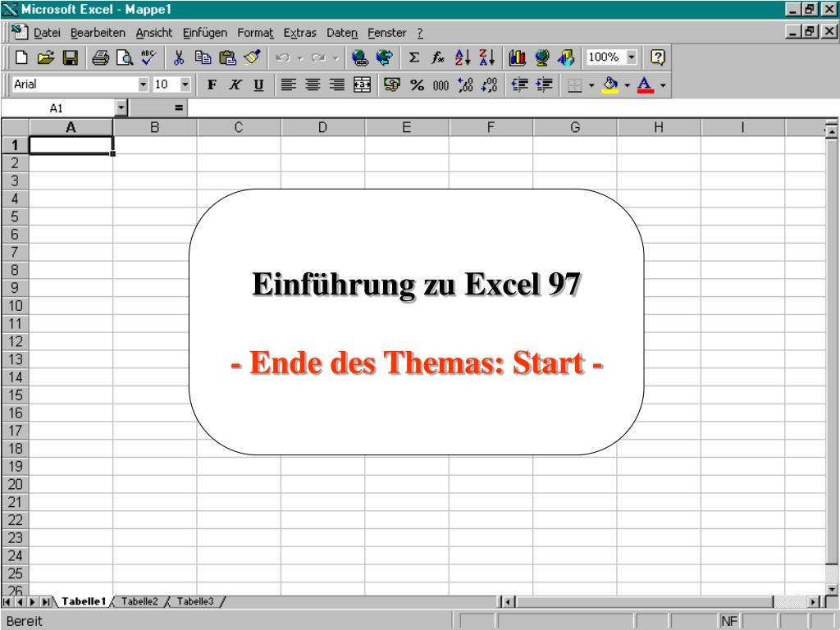Sort descending with Z-A icon
Image resolution: width=840 pixels, height=630 pixels.
486,57
